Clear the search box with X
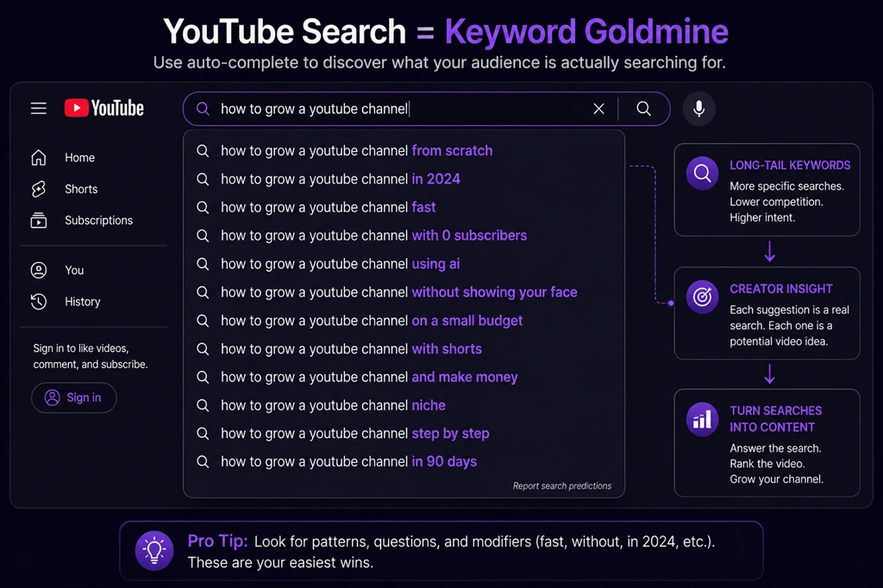883x588 pixels. click(598, 109)
